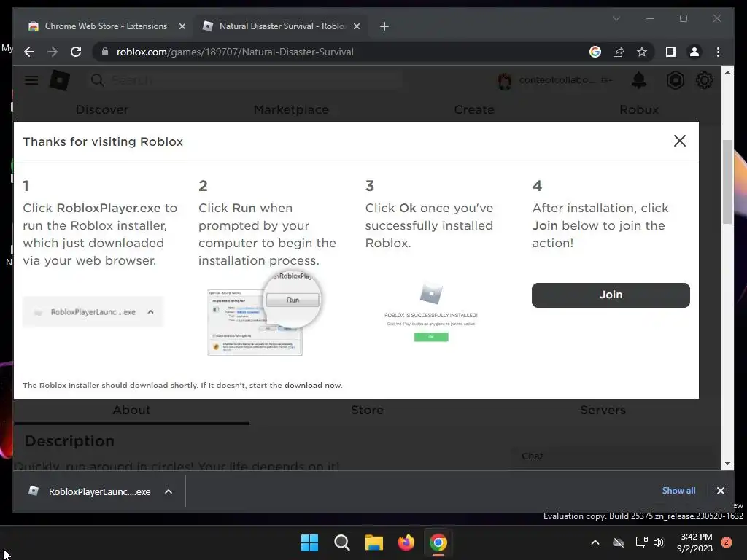
Task: Click the Join button
Action: pos(611,295)
